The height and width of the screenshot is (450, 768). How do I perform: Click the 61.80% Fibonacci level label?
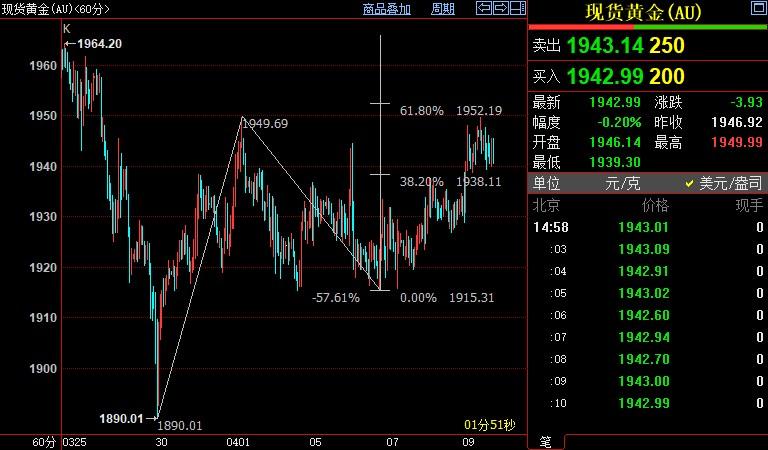(421, 111)
